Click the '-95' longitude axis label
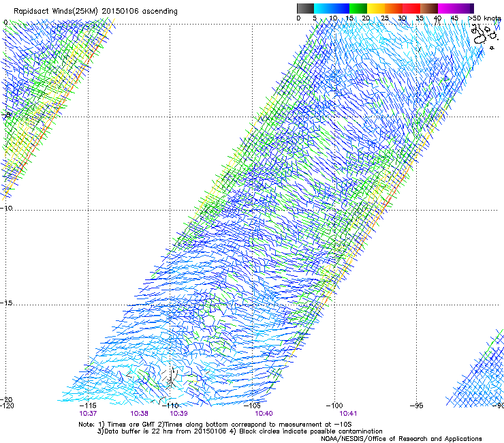The width and height of the screenshot is (504, 443). click(x=417, y=406)
